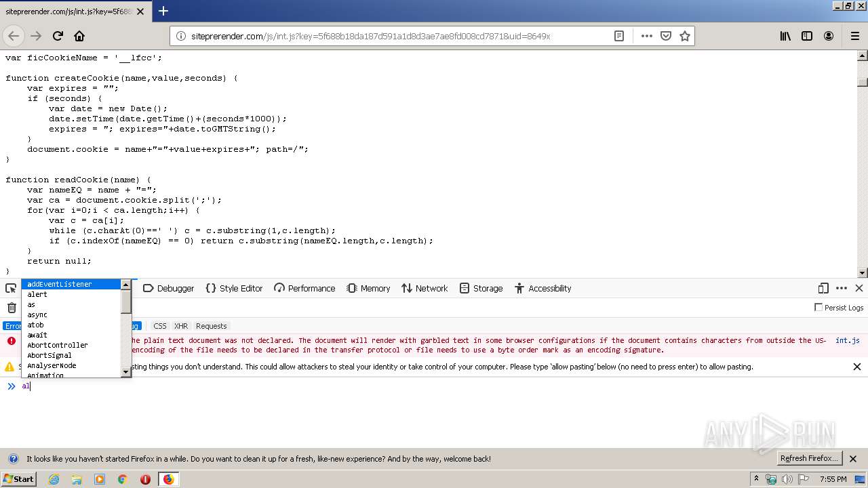Image resolution: width=868 pixels, height=488 pixels.
Task: Pick AbortSignal from suggestions
Action: (x=71, y=355)
